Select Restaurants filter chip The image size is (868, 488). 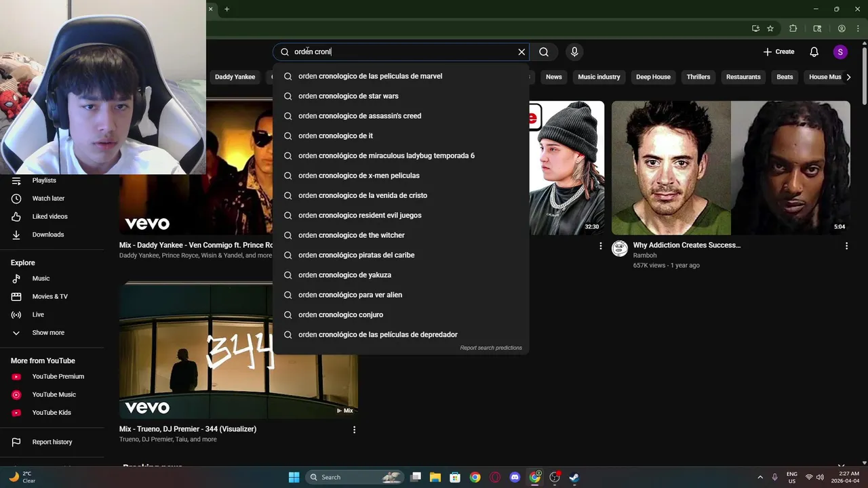(743, 77)
